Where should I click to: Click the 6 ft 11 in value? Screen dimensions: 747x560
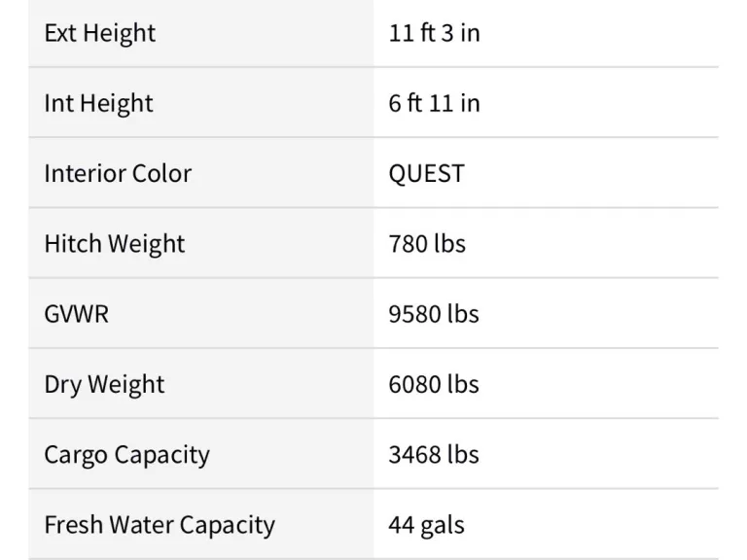pos(434,103)
